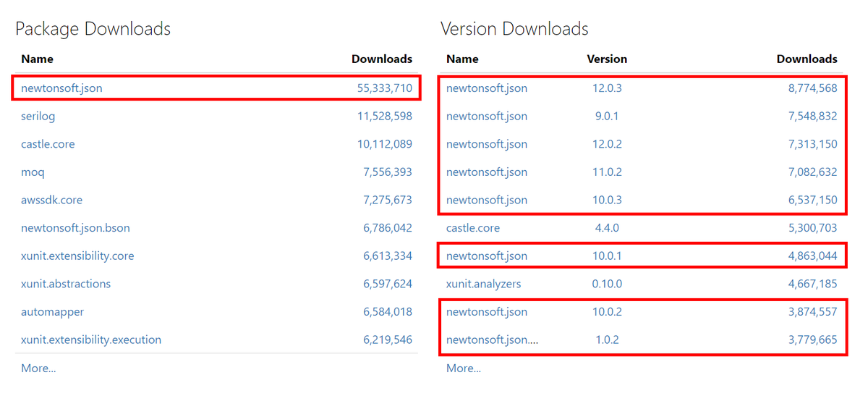Viewport: 868px width, 396px height.
Task: Open castle.core in the Package Downloads list
Action: point(48,144)
